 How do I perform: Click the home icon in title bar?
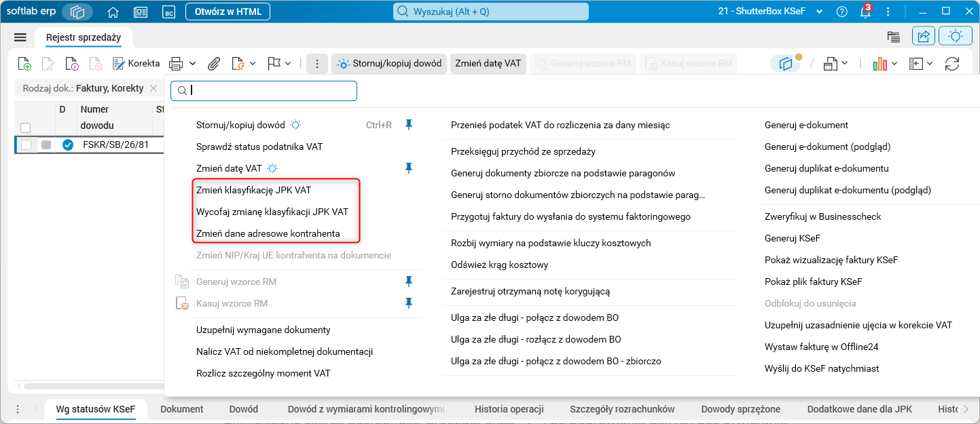coord(113,12)
